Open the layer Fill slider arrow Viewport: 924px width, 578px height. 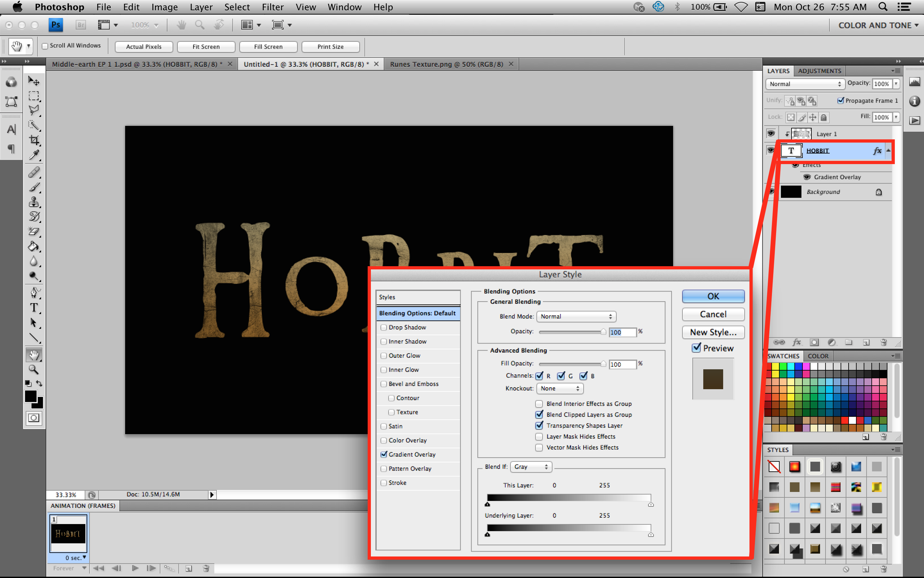click(x=896, y=117)
